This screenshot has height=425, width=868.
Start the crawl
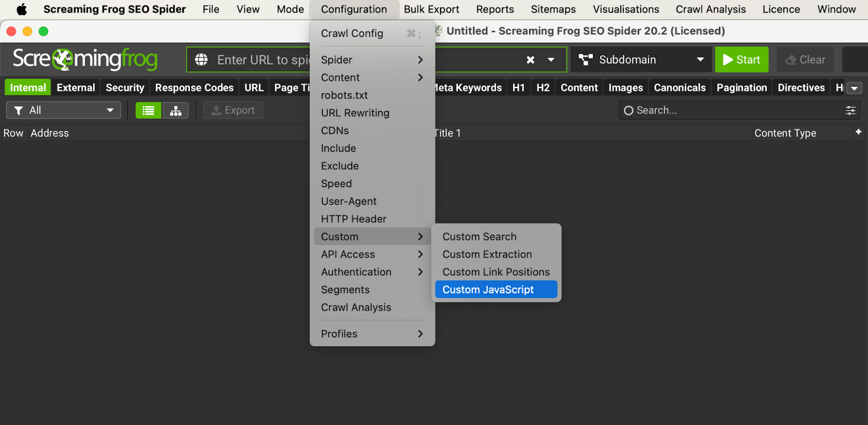(x=742, y=60)
